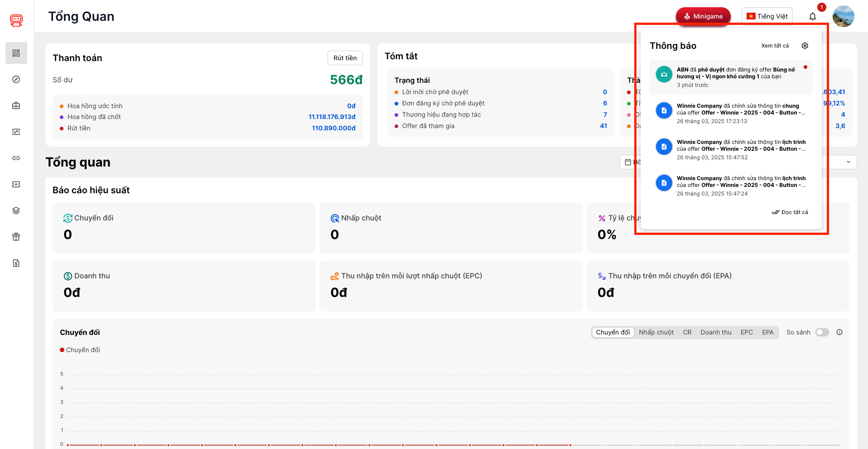Open the ticket voucher sidebar icon
Image resolution: width=868 pixels, height=449 pixels.
[x=16, y=184]
